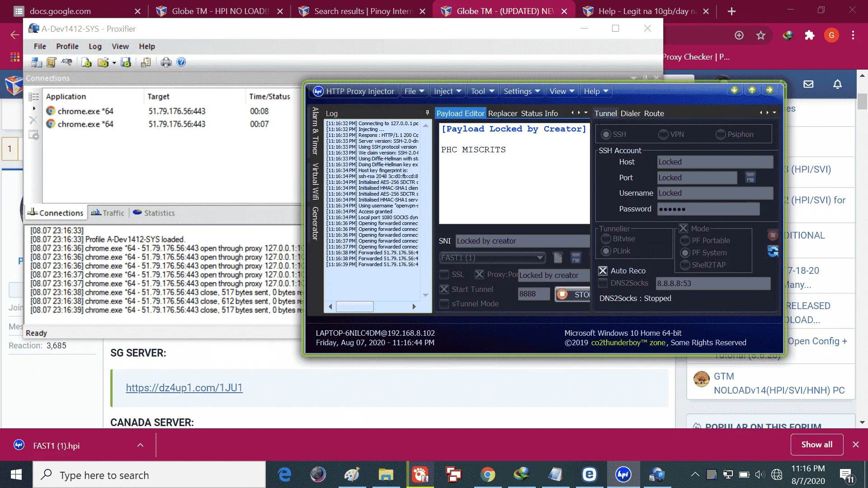The width and height of the screenshot is (868, 488).
Task: Pin the Log panel in HTTP Proxy Injector
Action: pos(427,113)
